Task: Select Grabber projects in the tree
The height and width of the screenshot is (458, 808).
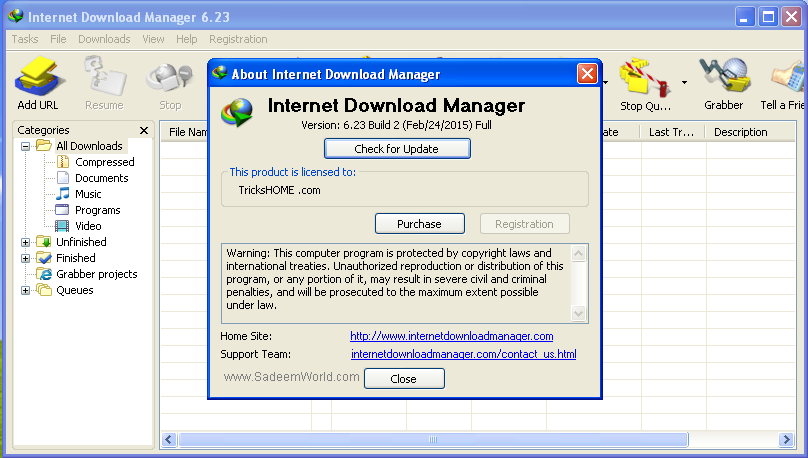Action: point(97,274)
